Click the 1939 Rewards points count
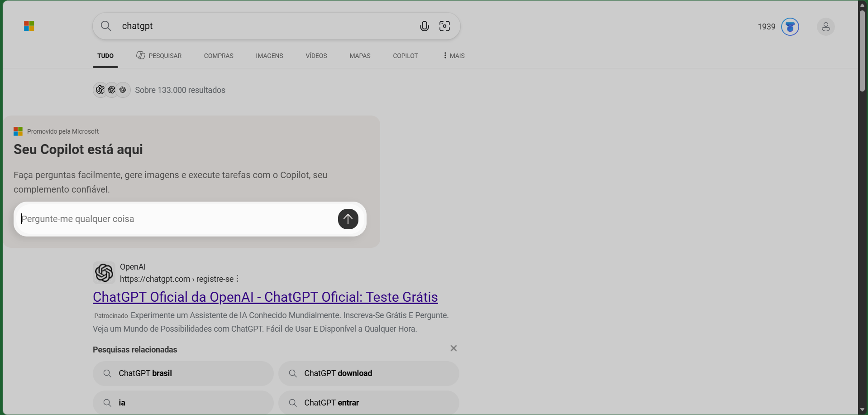Image resolution: width=868 pixels, height=415 pixels. 767,27
